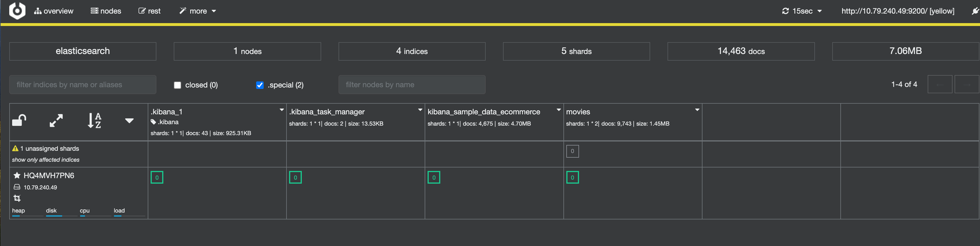Open the rest client page

(x=149, y=11)
